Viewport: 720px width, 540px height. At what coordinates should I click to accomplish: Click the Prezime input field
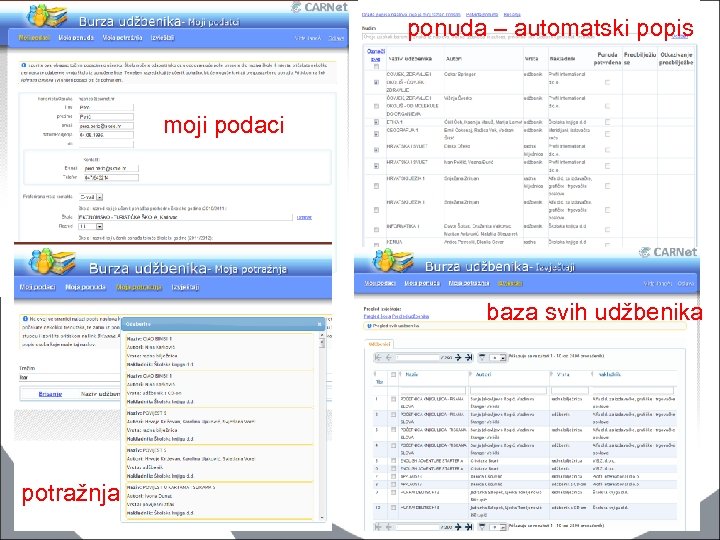(106, 117)
